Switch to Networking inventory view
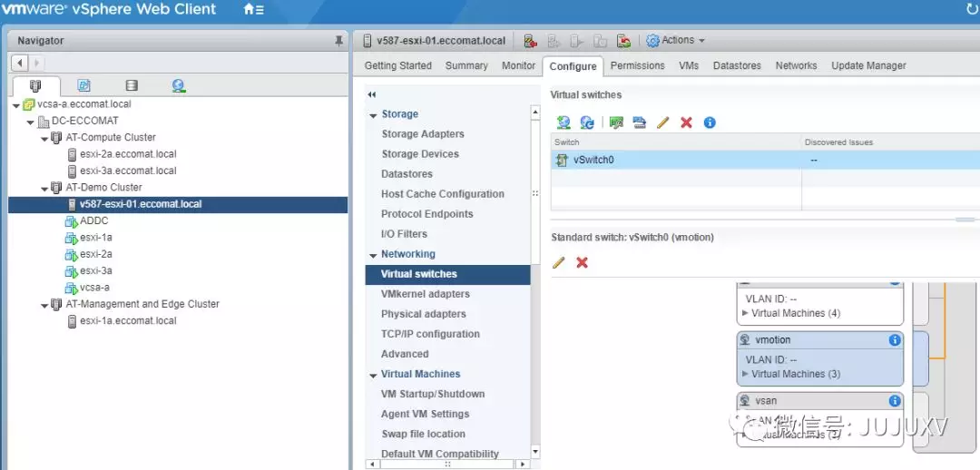The image size is (980, 470). [x=179, y=85]
